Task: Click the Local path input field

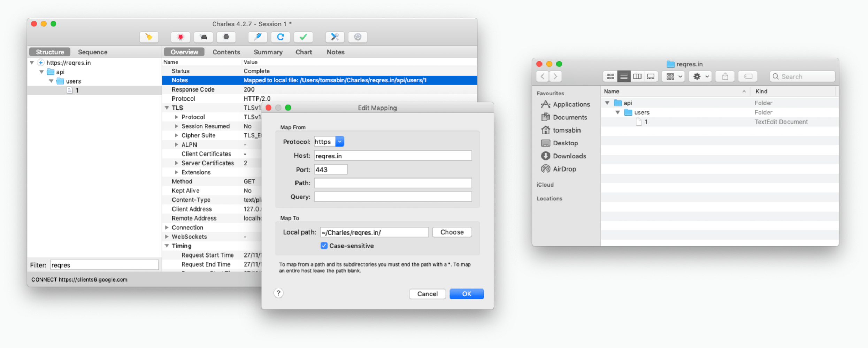Action: coord(374,232)
